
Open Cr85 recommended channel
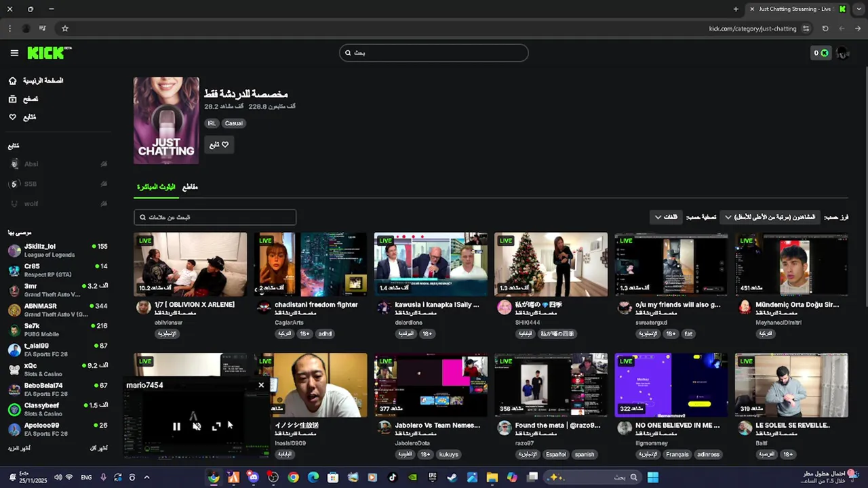pos(58,270)
